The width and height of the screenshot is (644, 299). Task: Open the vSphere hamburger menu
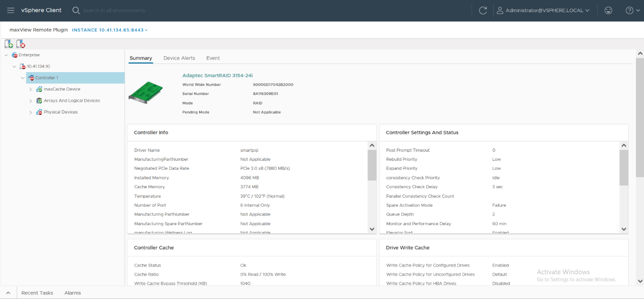point(11,10)
